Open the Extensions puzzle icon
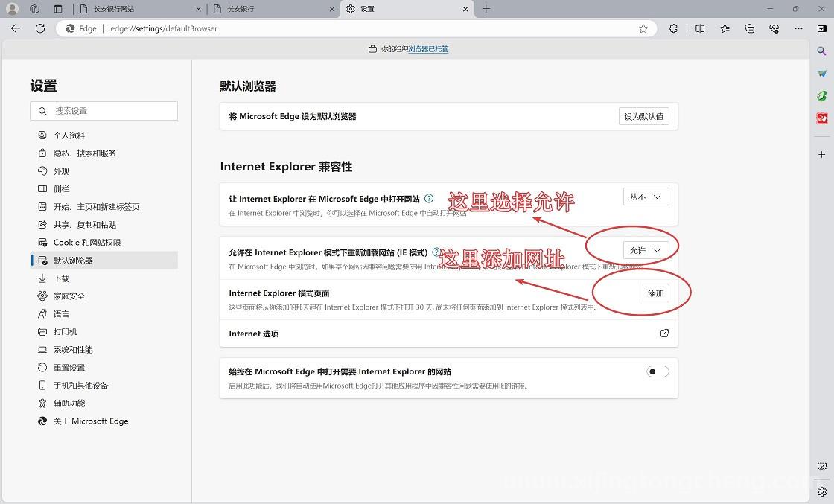 pos(673,29)
